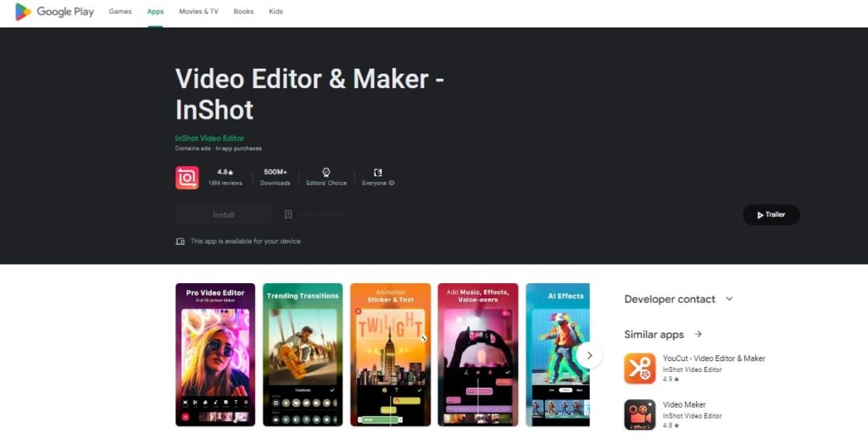Expand the Developer contact section
The image size is (868, 445).
(x=729, y=299)
